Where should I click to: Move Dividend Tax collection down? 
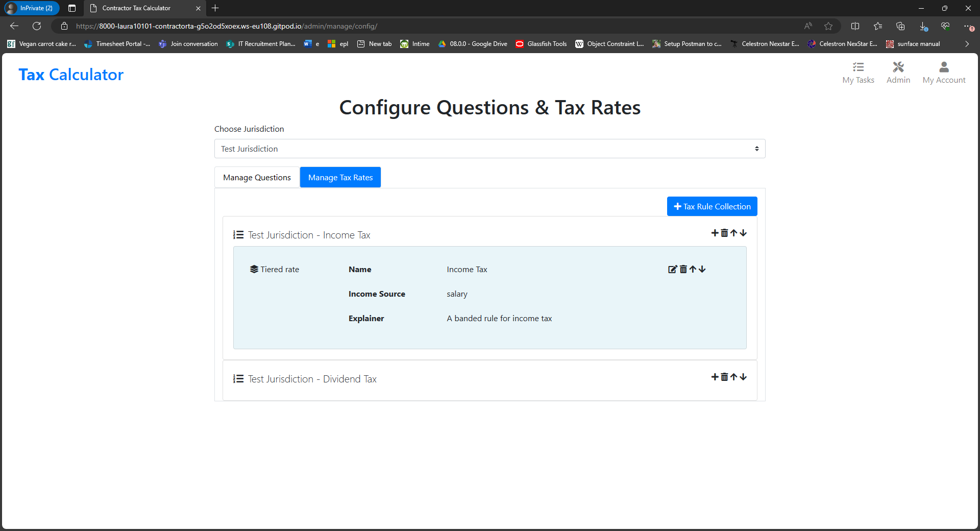tap(743, 377)
